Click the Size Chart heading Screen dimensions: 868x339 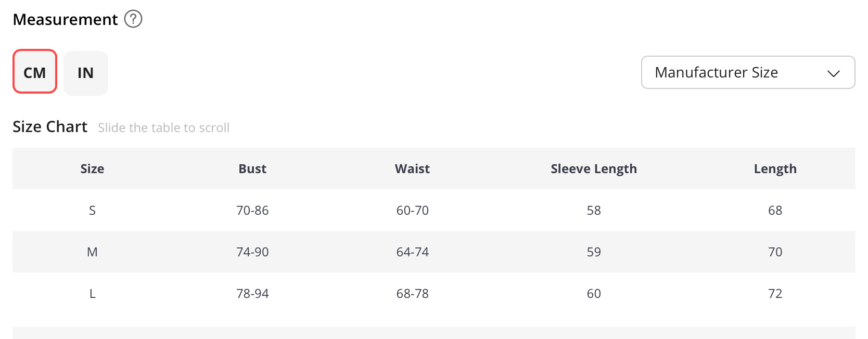(50, 127)
